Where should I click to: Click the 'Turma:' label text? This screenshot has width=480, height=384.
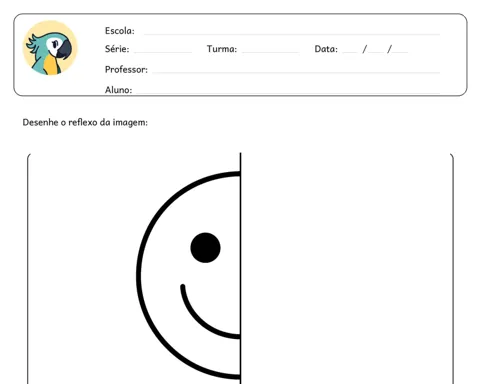point(222,49)
